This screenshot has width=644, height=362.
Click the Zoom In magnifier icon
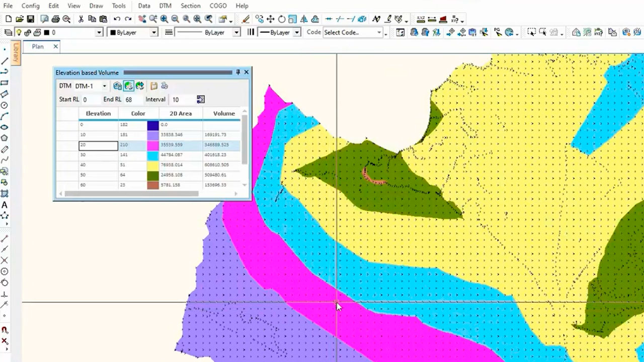click(164, 19)
